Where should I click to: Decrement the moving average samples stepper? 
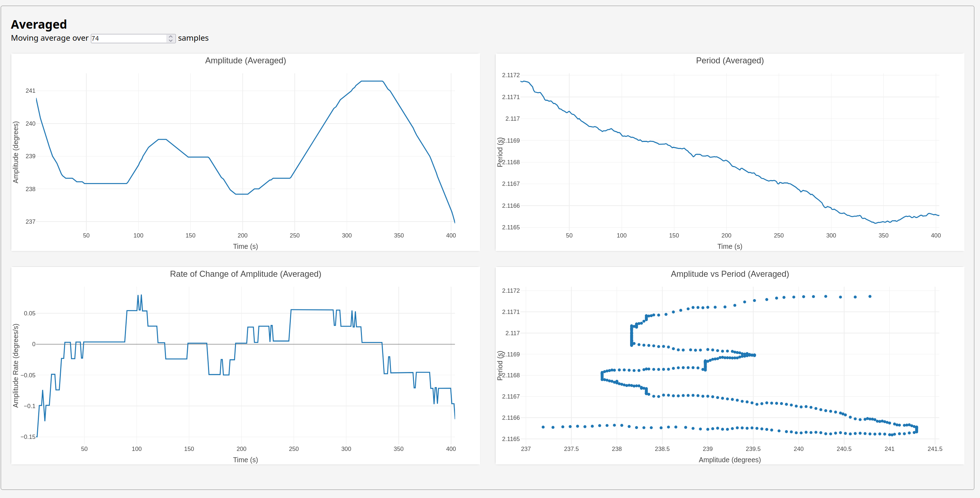[171, 40]
